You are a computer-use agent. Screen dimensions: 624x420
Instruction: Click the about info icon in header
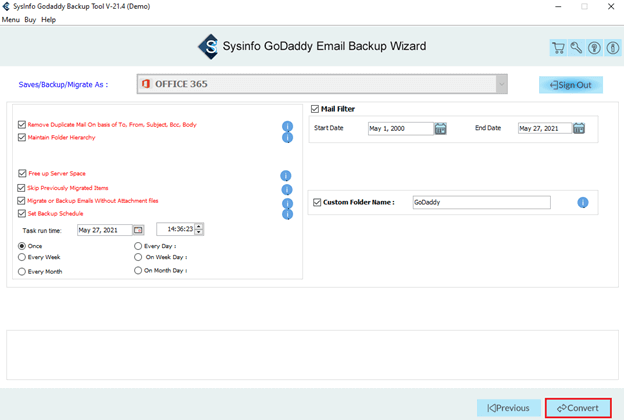pyautogui.click(x=612, y=48)
